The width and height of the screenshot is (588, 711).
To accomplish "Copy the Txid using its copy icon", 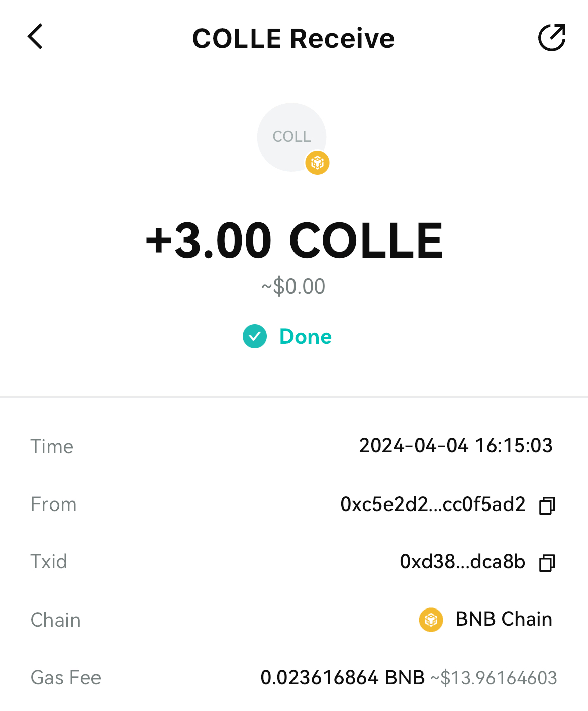I will 547,562.
